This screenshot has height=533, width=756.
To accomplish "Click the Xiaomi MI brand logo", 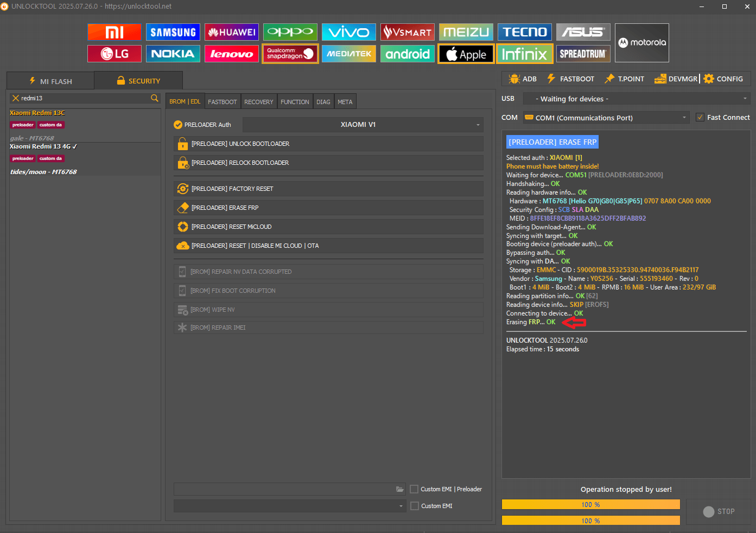I will pos(114,32).
